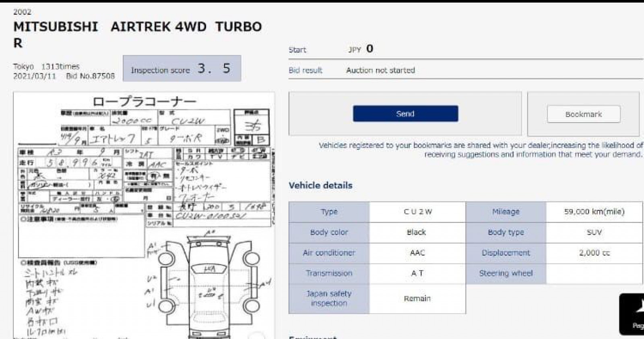
Task: Click the 59,000 km(mile) mileage value
Action: pyautogui.click(x=594, y=212)
